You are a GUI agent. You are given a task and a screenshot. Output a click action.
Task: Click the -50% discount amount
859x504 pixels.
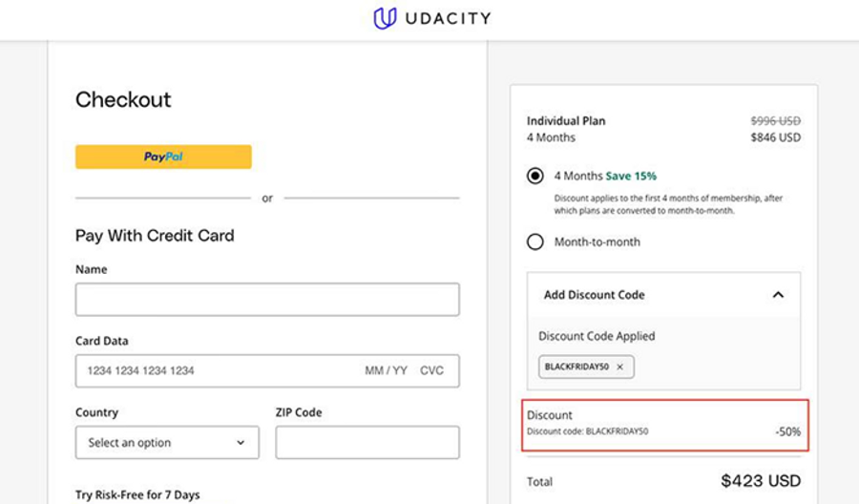coord(787,431)
